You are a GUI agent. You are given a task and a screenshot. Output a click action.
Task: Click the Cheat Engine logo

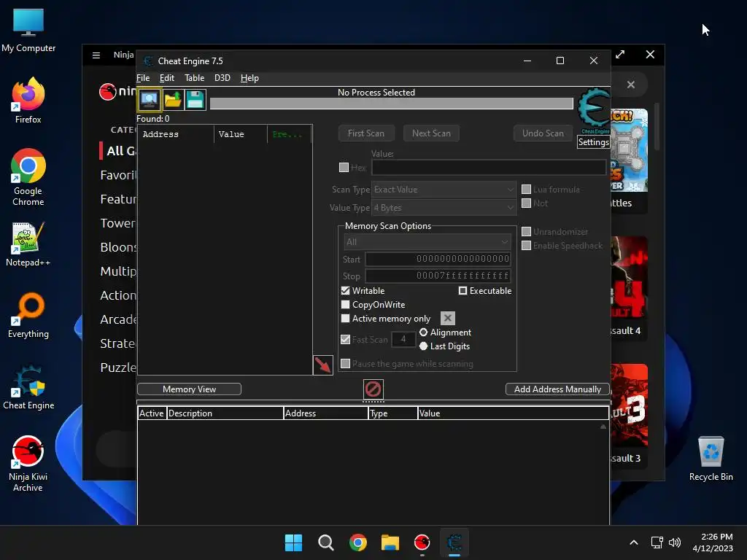(594, 111)
